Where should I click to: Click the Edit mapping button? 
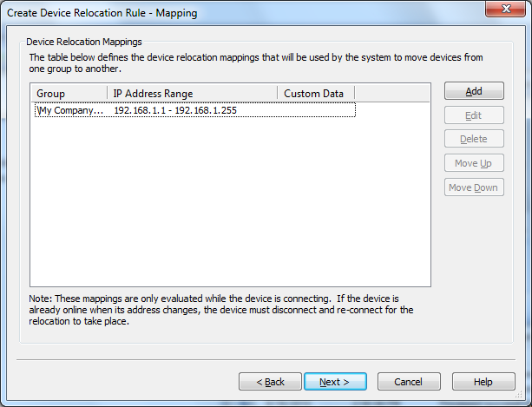pyautogui.click(x=474, y=115)
